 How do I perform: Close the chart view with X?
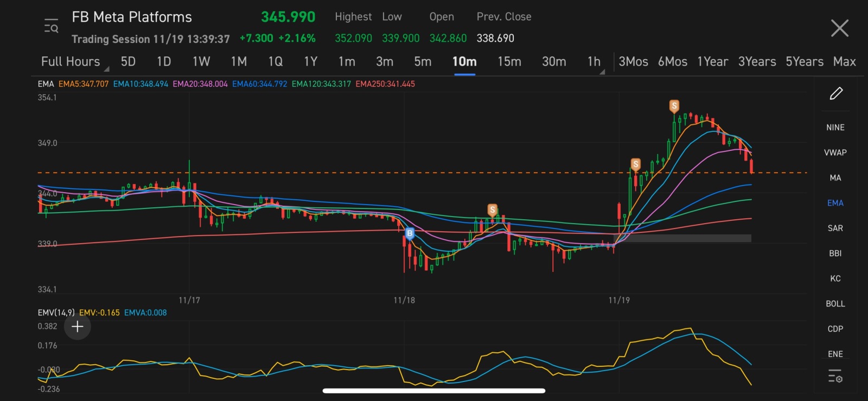coord(840,28)
